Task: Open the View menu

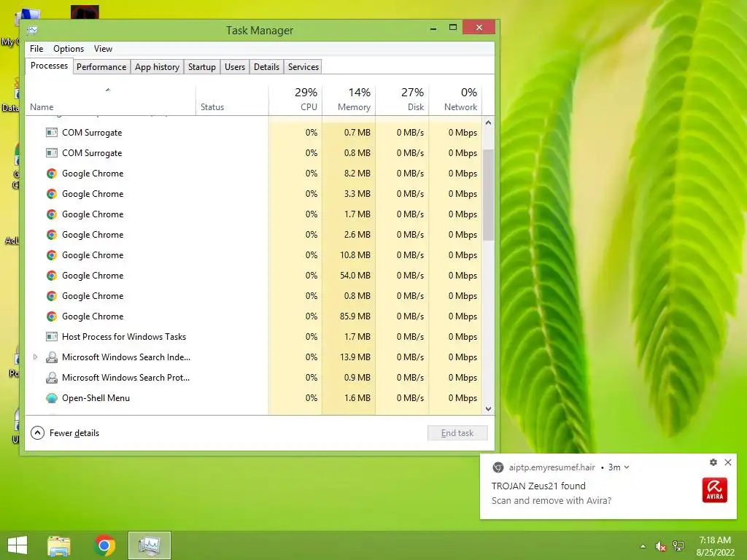Action: tap(103, 49)
